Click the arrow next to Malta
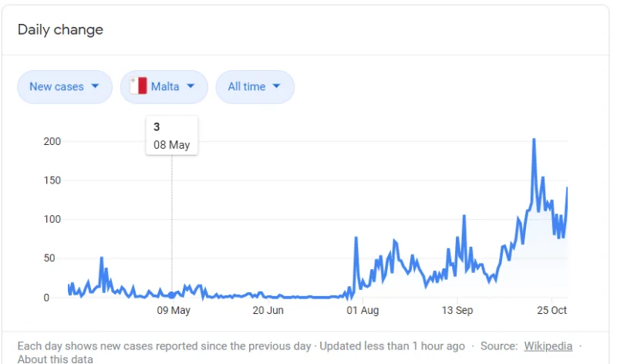617x364 pixels. tap(190, 86)
